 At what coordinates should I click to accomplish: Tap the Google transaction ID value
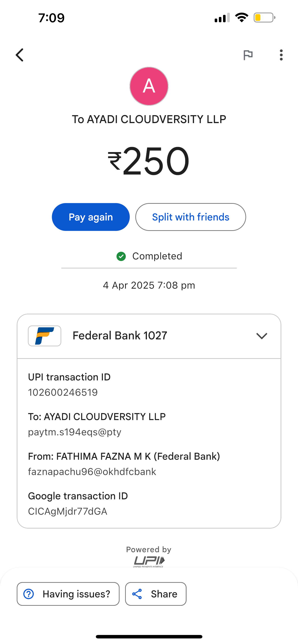(68, 511)
